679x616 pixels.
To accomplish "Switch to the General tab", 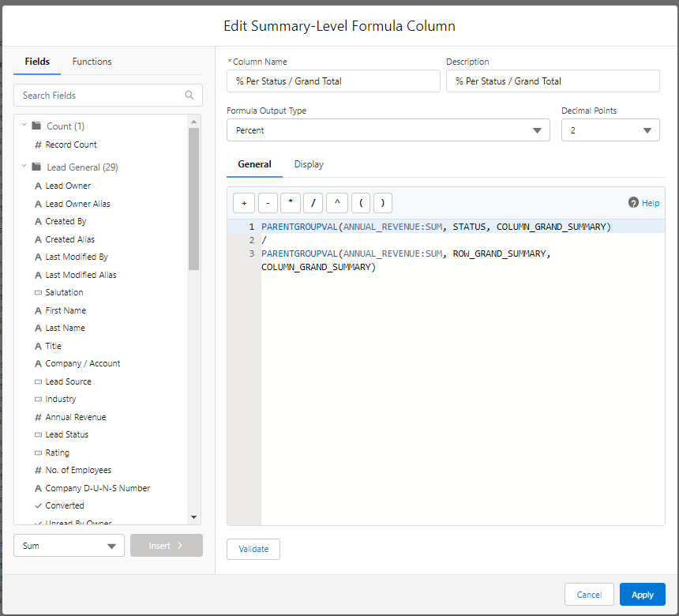I will 254,164.
